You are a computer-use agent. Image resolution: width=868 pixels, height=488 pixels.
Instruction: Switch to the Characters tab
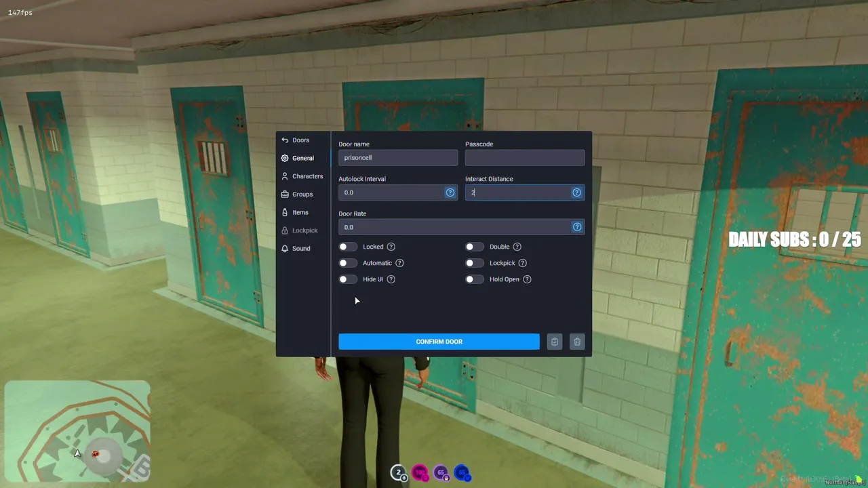click(302, 176)
